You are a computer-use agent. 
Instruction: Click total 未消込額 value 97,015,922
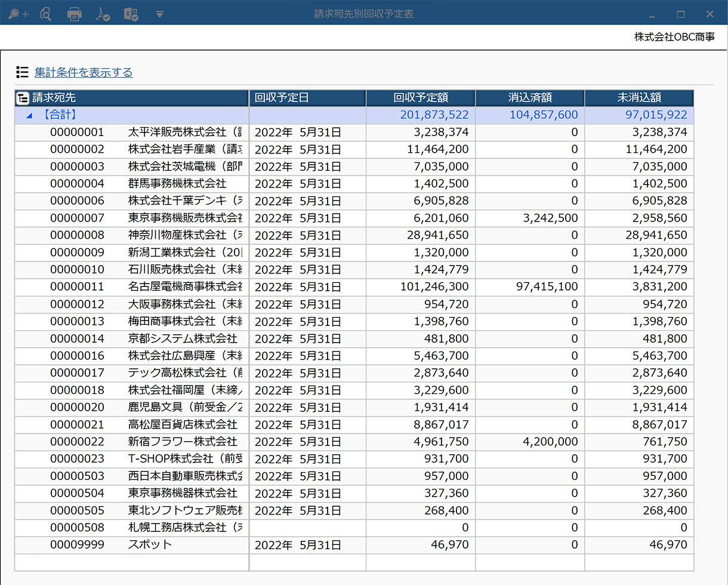click(656, 115)
